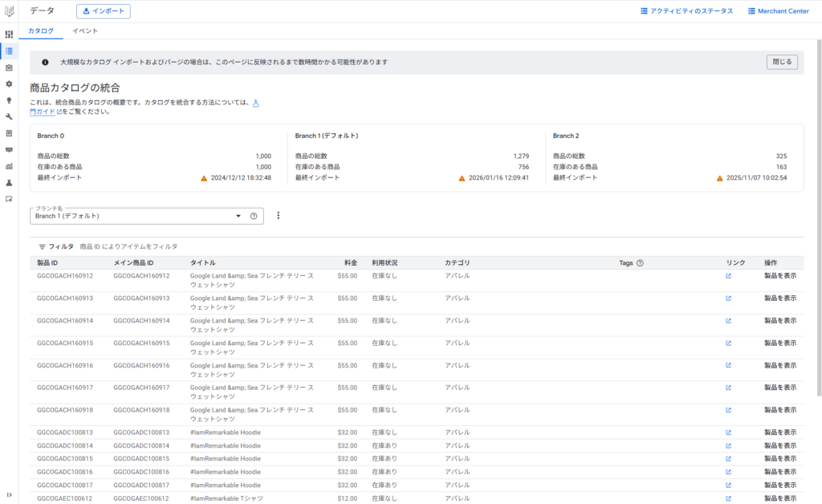
Task: Click the $12.00 price cell
Action: (347, 498)
